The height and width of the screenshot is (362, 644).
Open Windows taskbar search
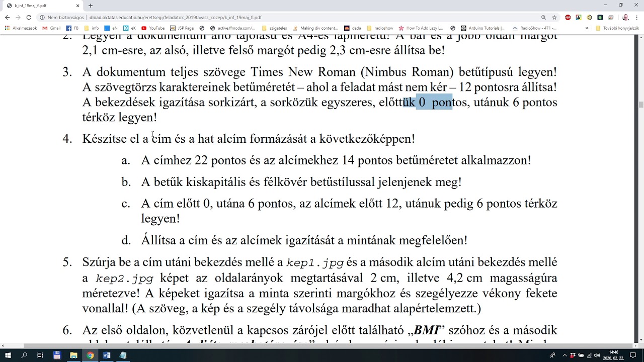[x=24, y=355]
